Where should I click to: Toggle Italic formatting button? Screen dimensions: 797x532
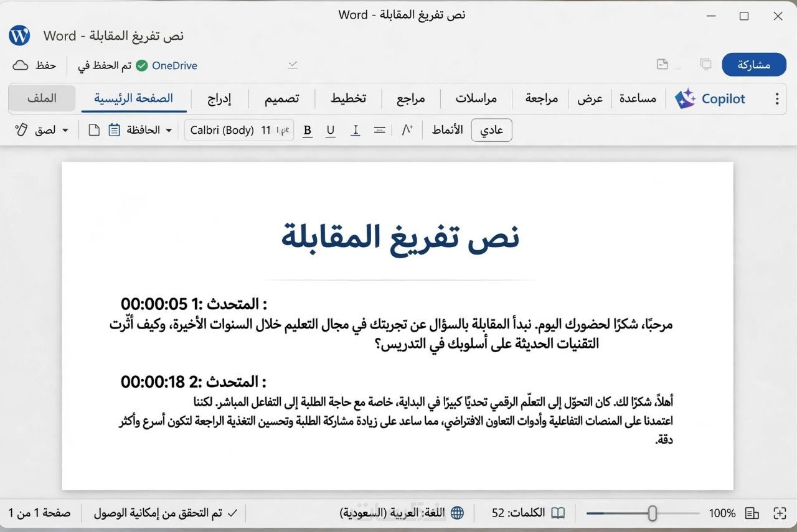[355, 131]
